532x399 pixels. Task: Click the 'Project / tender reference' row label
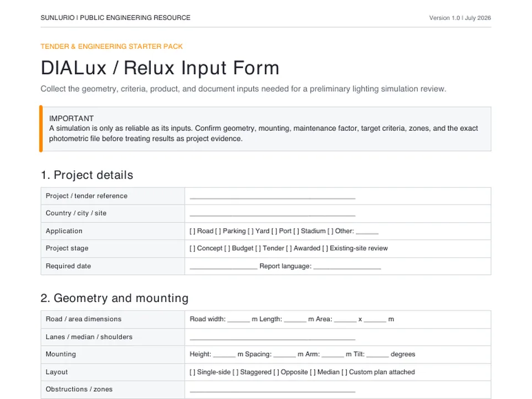click(x=86, y=196)
